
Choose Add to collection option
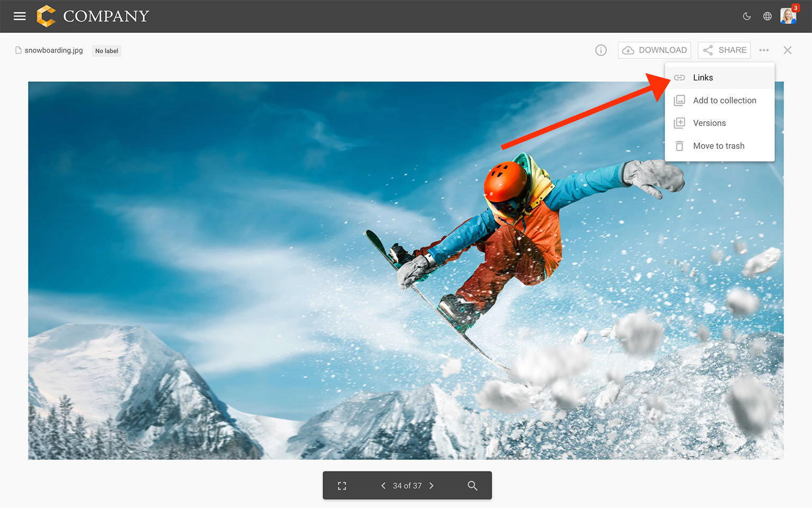724,101
